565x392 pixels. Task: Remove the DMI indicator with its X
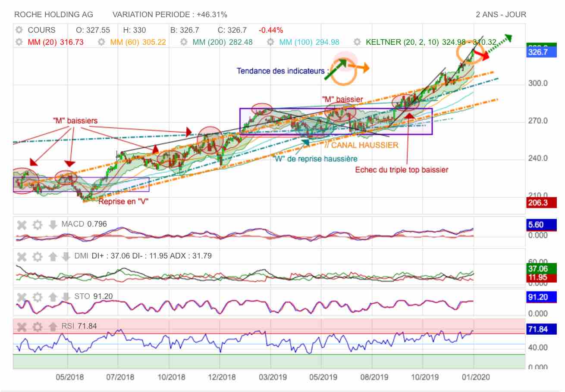[x=22, y=257]
